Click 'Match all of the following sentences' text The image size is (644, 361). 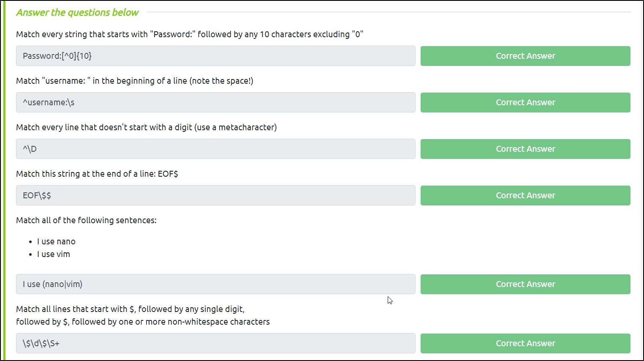(x=86, y=220)
